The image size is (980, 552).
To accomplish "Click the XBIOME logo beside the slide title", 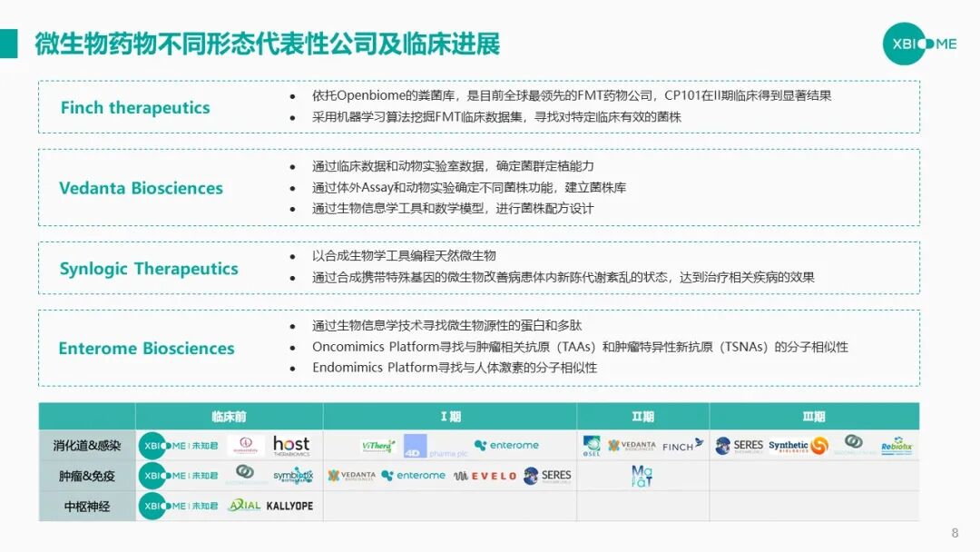I will pyautogui.click(x=919, y=44).
